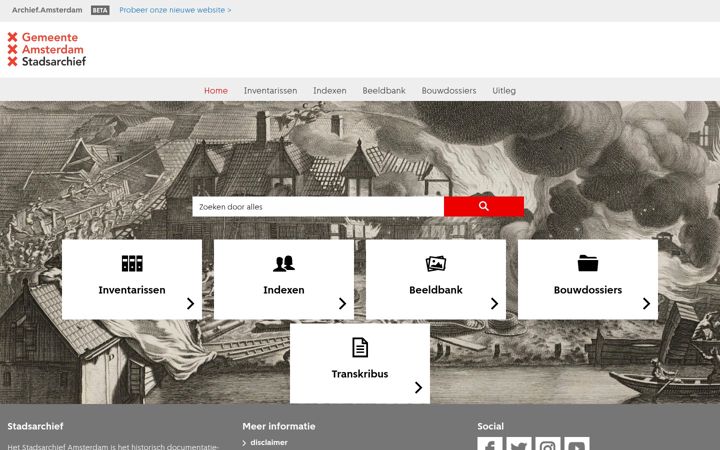Click the 'Stadsarchief' footer heading

pos(35,426)
